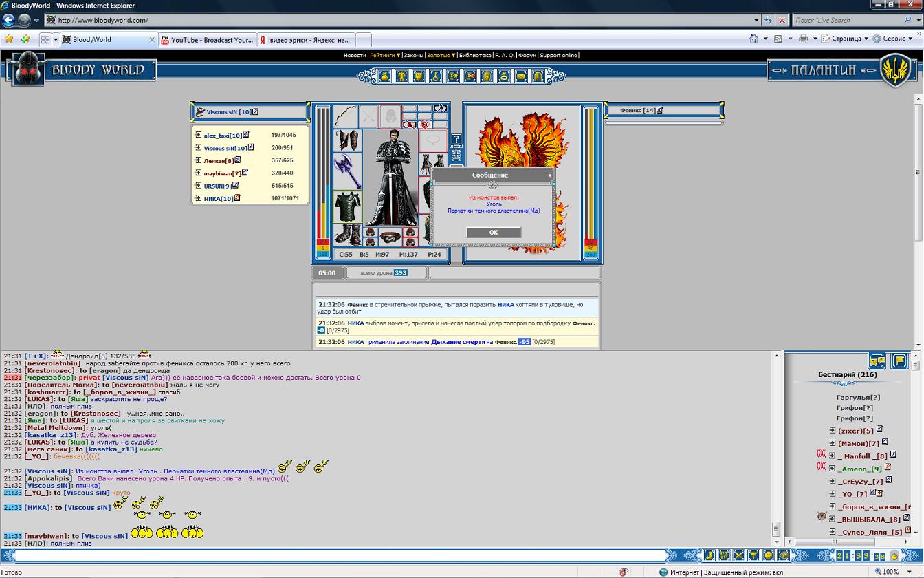Click the question mark help icon beside equipment
The height and width of the screenshot is (578, 924).
[456, 140]
